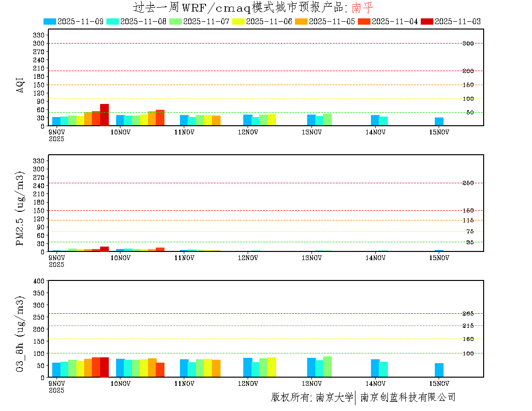
Task: Click the dark red 2025-11-03 legend swatch
Action: [x=427, y=21]
